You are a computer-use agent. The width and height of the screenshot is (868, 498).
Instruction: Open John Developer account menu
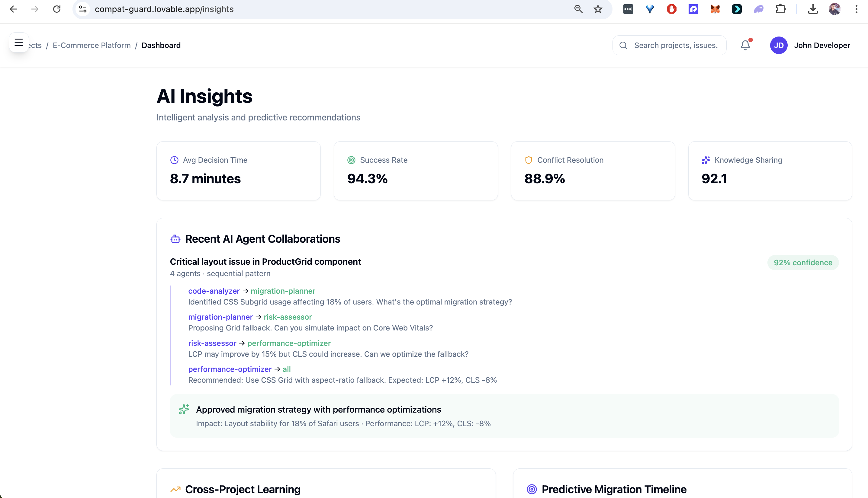pos(822,46)
